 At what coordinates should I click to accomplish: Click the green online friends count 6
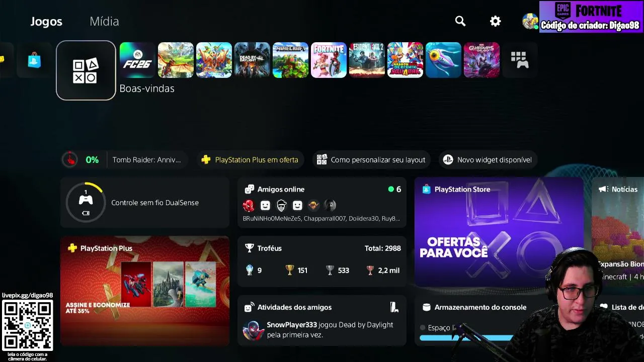[395, 190]
